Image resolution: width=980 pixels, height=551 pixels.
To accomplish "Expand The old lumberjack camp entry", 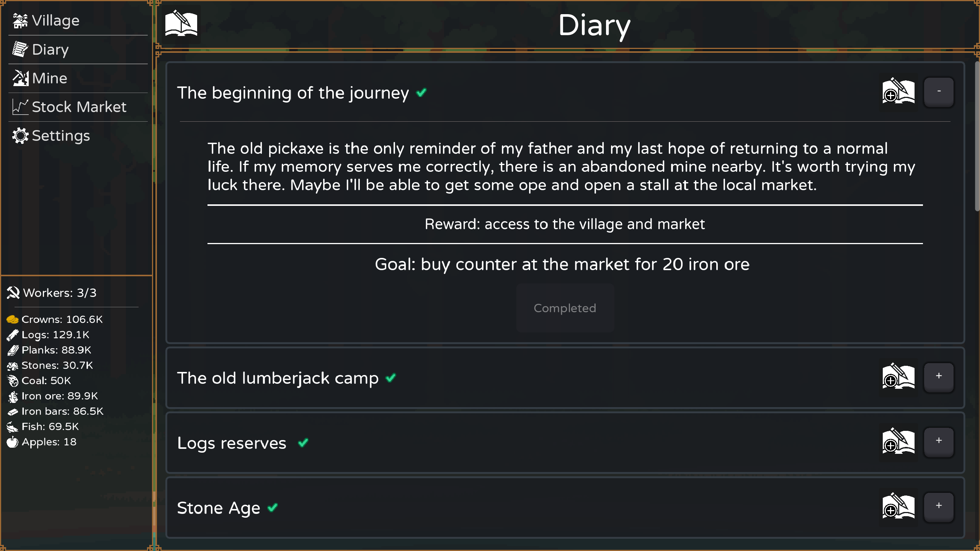I will [x=939, y=377].
